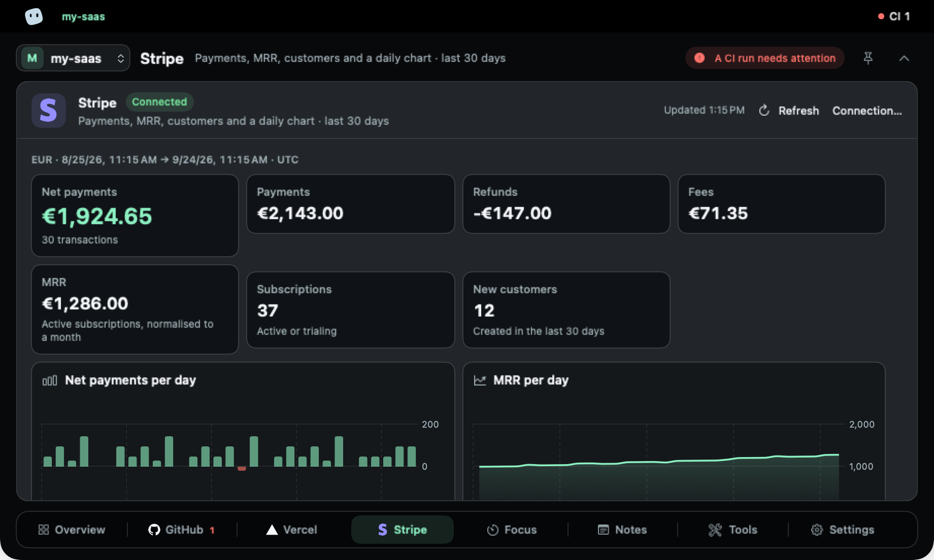Click the line chart icon beside MRR per day
The image size is (934, 560).
(480, 380)
